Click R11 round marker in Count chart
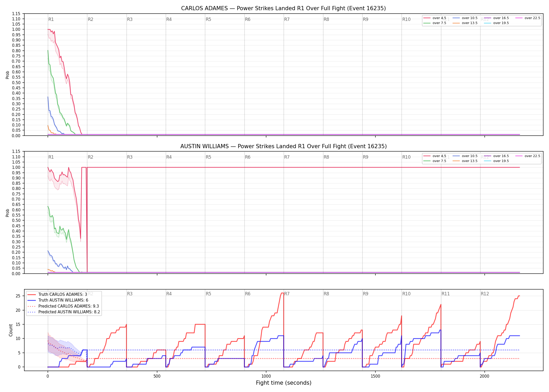The image size is (549, 392). point(446,294)
